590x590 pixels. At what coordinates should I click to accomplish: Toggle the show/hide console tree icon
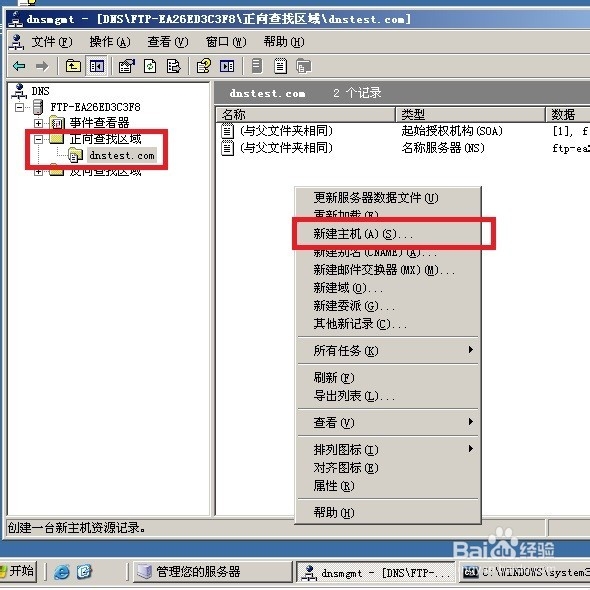pyautogui.click(x=97, y=66)
